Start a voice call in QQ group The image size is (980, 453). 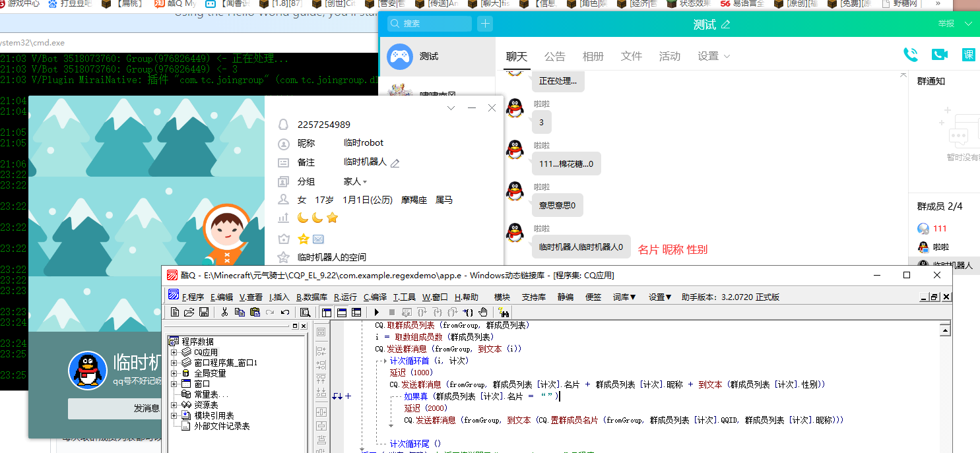click(911, 55)
